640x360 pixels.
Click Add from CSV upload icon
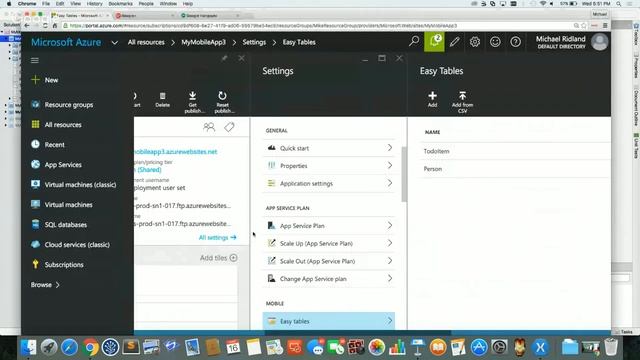462,96
